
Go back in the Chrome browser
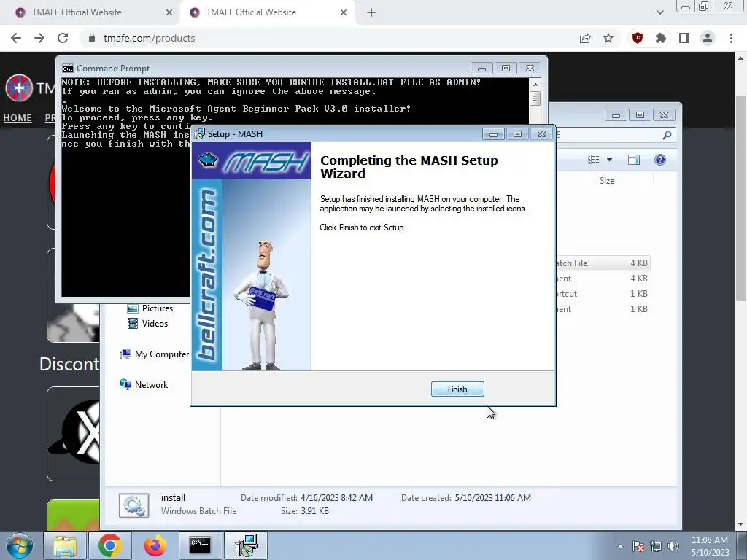click(x=16, y=38)
